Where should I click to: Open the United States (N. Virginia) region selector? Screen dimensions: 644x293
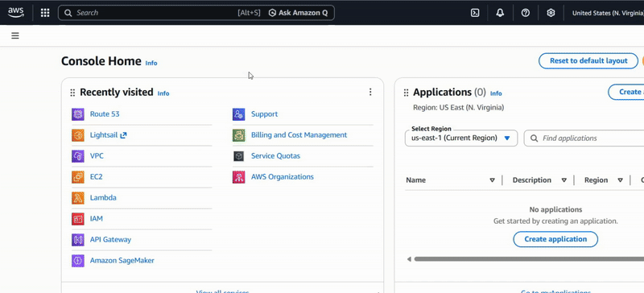(608, 13)
